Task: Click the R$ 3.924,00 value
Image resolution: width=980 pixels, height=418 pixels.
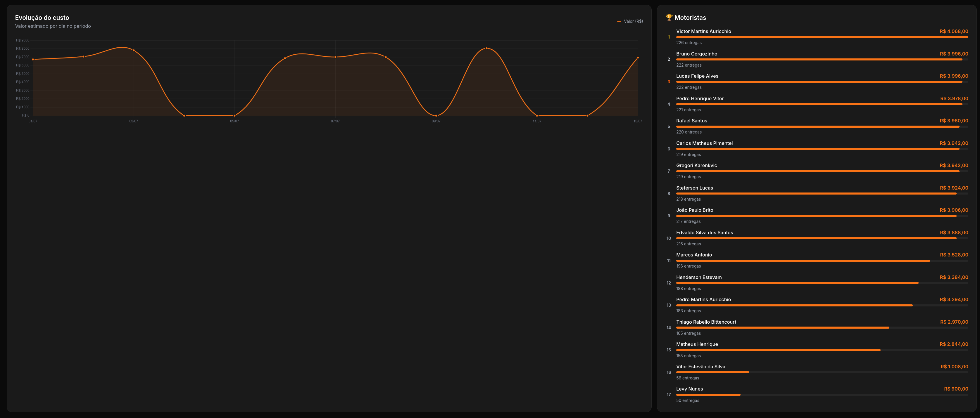Action: (x=954, y=188)
